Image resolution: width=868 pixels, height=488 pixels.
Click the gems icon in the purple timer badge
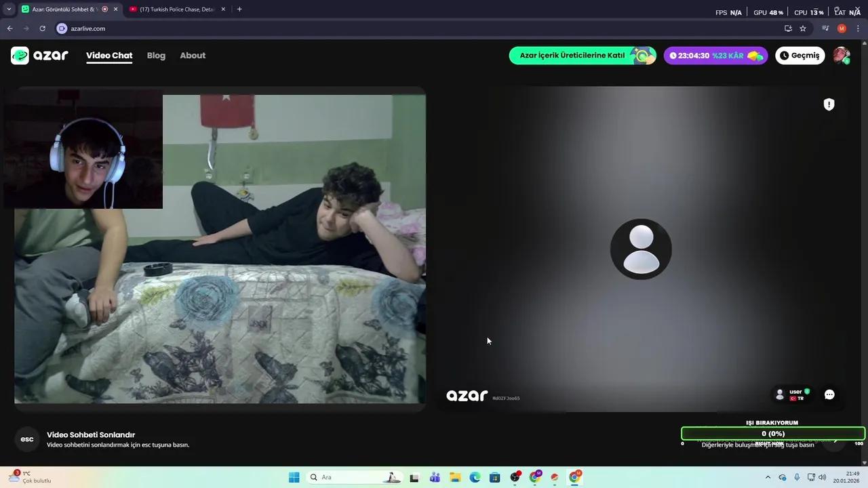tap(755, 56)
